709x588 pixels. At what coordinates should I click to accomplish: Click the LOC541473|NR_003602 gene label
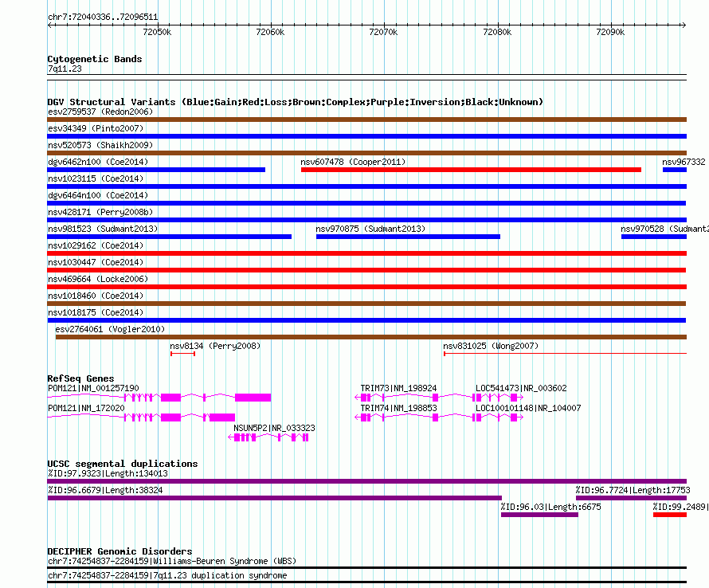coord(521,389)
